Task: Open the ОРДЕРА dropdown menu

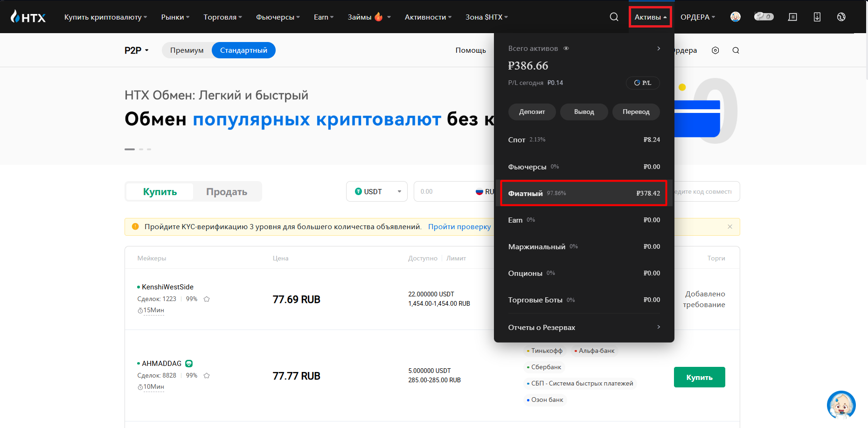Action: coord(698,17)
